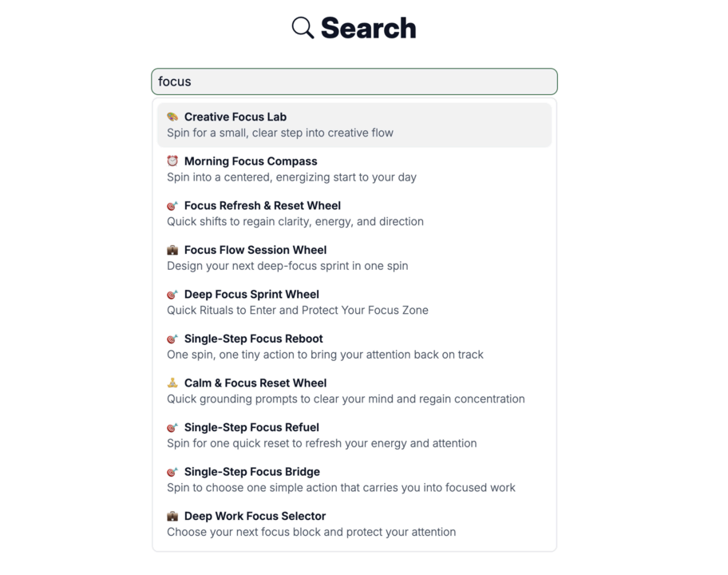Click the icon next to Deep Focus Sprint Wheel
Screen dimensions: 728x575
172,294
